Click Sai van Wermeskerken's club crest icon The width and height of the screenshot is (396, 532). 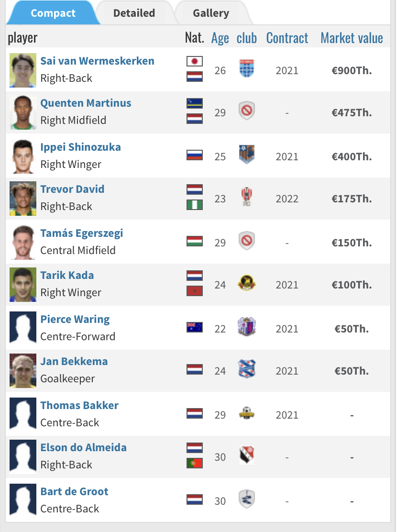click(x=247, y=70)
